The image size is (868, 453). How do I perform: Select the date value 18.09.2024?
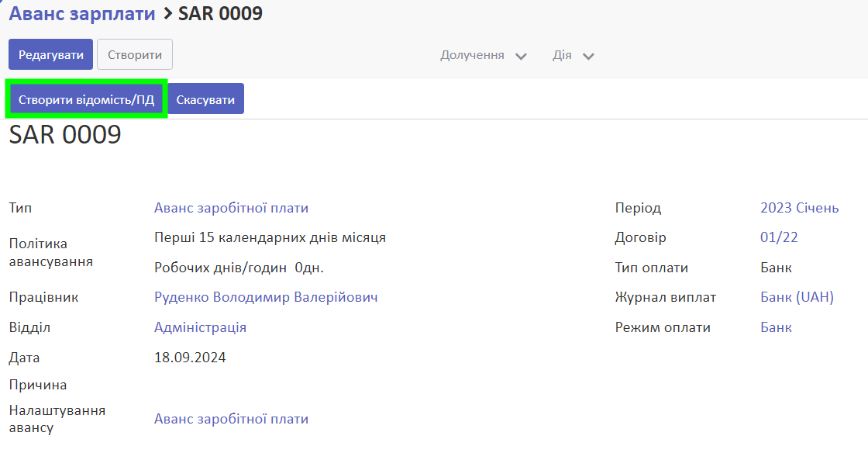click(x=190, y=357)
